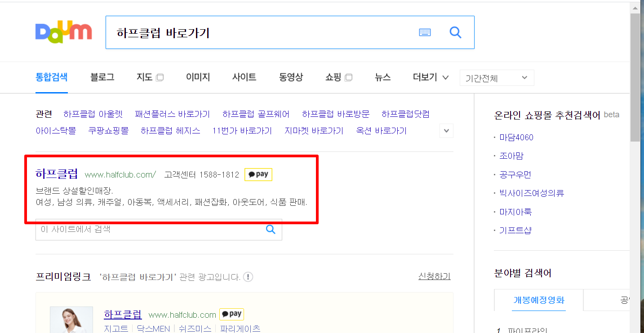Click the 브랜드 상설할인매장. description text

[74, 190]
